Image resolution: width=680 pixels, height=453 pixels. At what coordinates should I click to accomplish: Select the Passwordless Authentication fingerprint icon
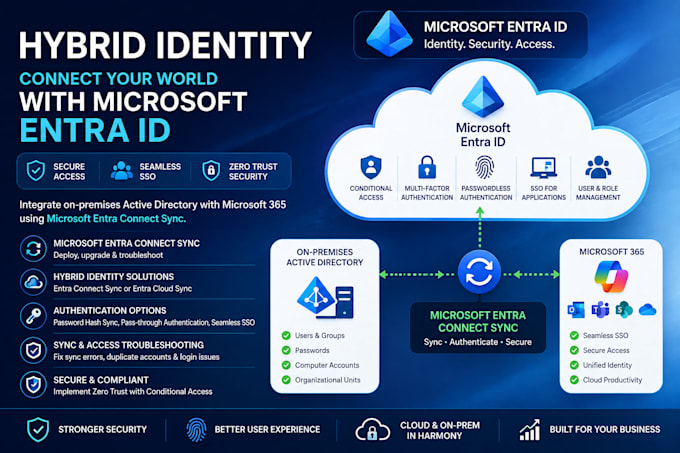pyautogui.click(x=484, y=167)
